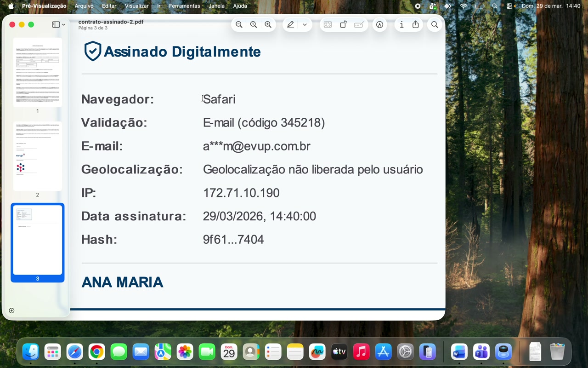Click the contrato-assinado-2.pdf window title
This screenshot has width=588, height=368.
tap(111, 22)
